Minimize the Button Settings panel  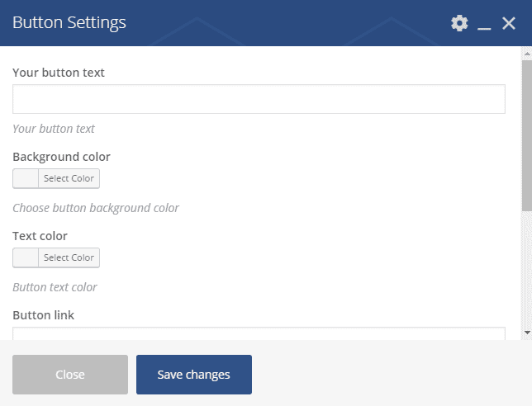click(484, 24)
